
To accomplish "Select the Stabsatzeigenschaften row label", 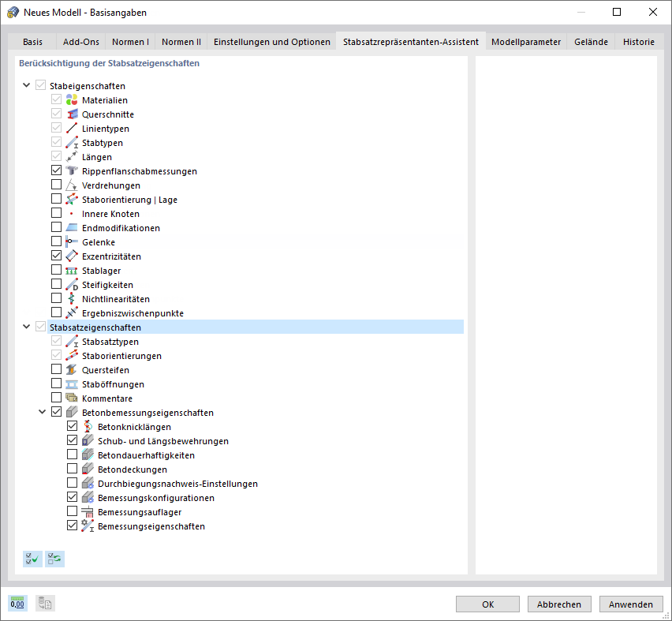I will click(x=95, y=327).
